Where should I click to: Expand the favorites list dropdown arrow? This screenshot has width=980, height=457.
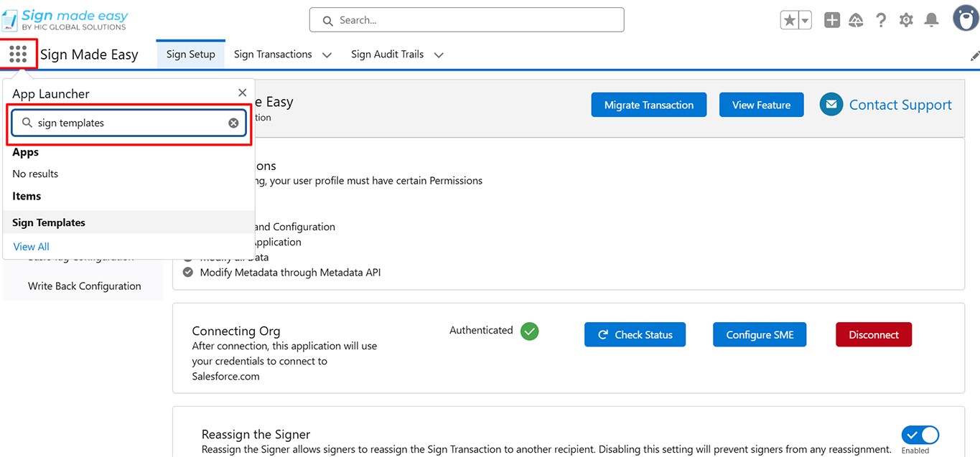pos(806,20)
